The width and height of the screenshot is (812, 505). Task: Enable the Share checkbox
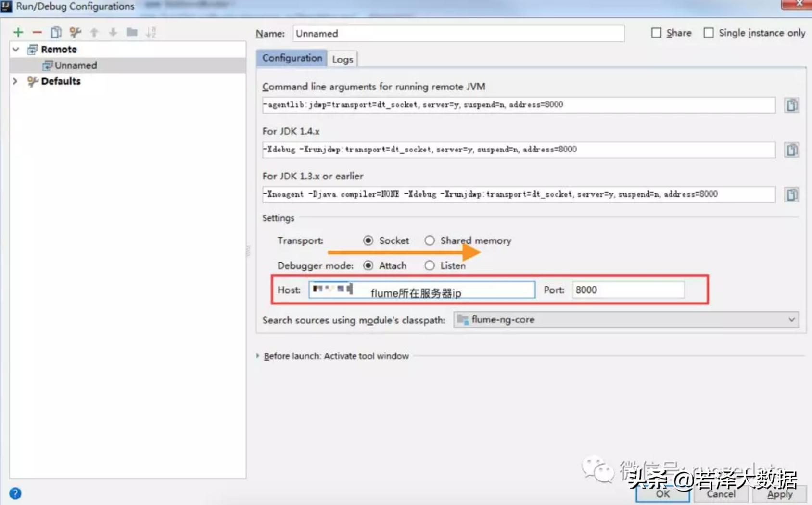[656, 33]
